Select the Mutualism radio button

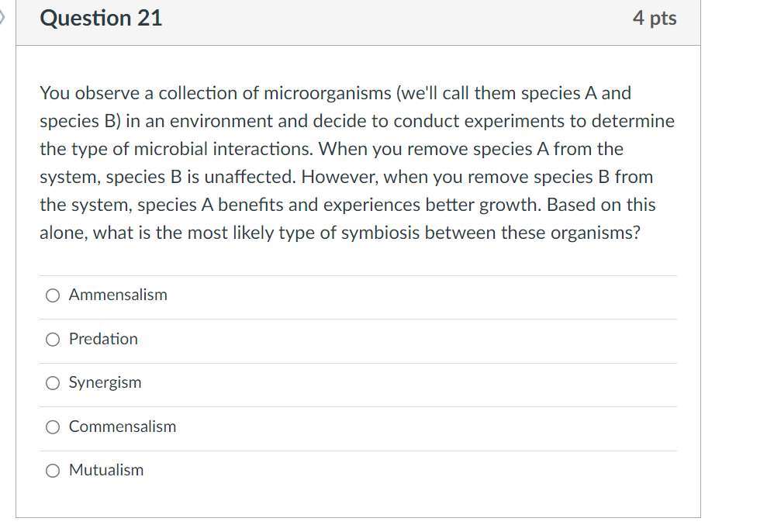tap(52, 470)
